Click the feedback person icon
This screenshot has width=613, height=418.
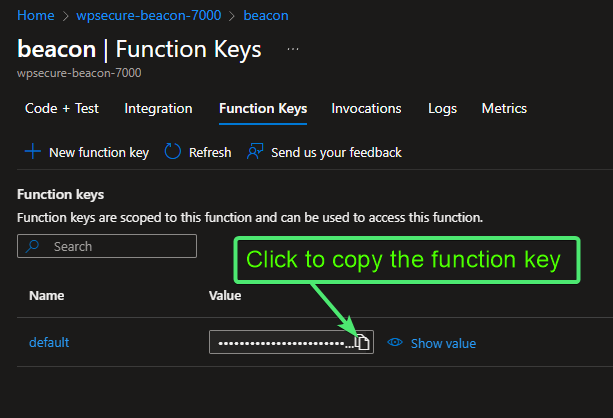pyautogui.click(x=256, y=152)
